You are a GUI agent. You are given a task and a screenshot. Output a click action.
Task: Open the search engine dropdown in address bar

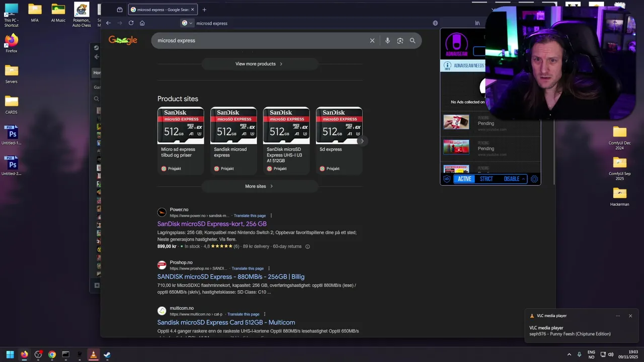tap(187, 23)
